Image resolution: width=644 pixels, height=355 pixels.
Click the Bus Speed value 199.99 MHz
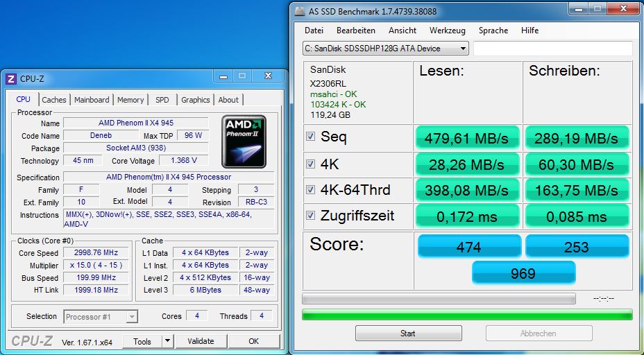click(96, 277)
